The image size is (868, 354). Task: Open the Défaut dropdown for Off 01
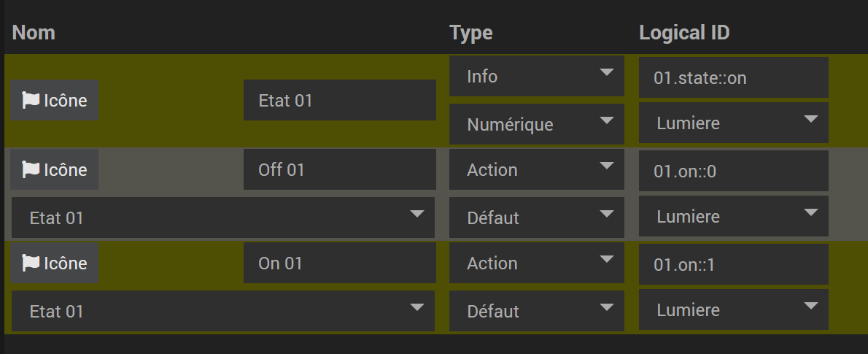(536, 218)
